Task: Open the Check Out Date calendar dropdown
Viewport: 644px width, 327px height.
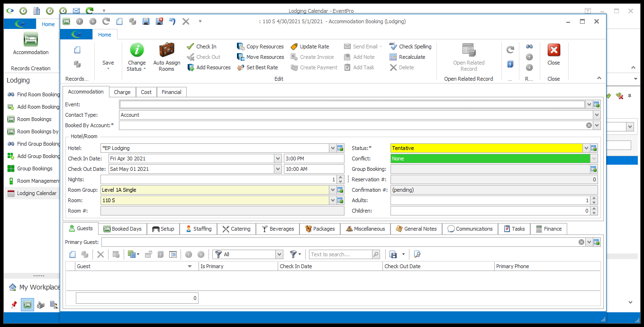Action: click(278, 169)
